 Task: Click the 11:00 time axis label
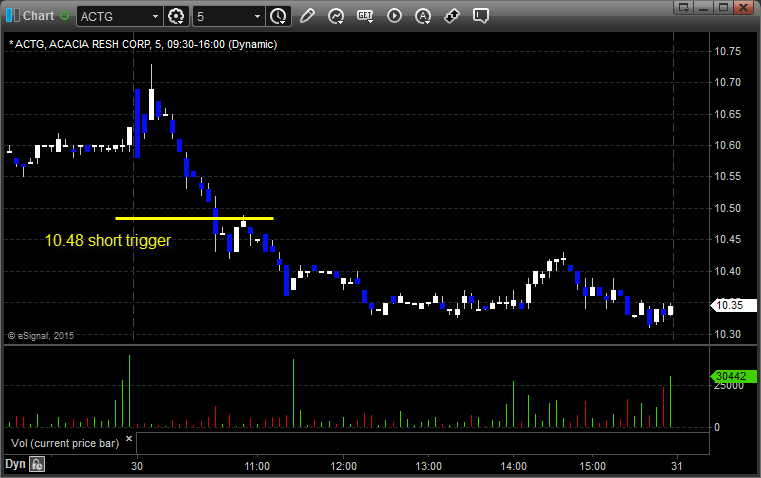click(x=257, y=466)
